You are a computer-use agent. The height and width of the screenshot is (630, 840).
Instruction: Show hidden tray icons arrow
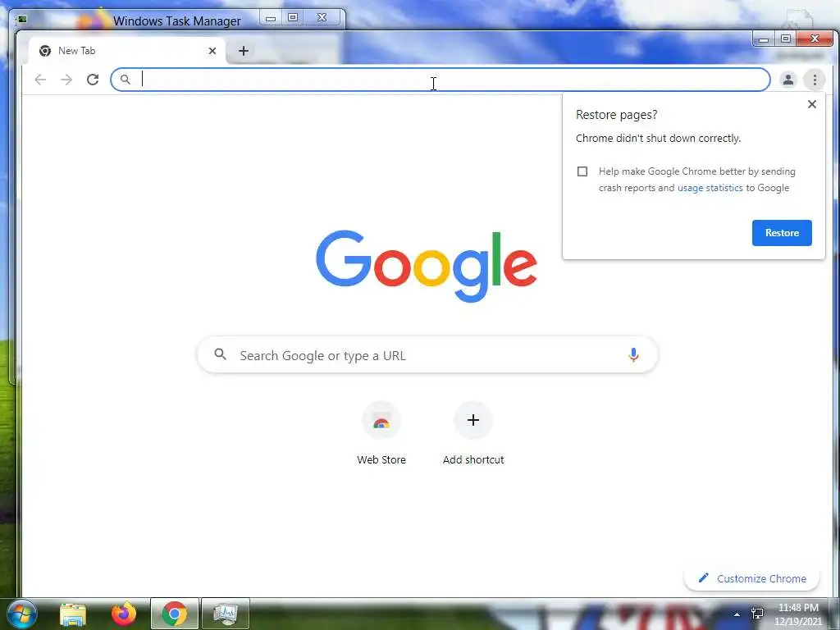point(737,614)
